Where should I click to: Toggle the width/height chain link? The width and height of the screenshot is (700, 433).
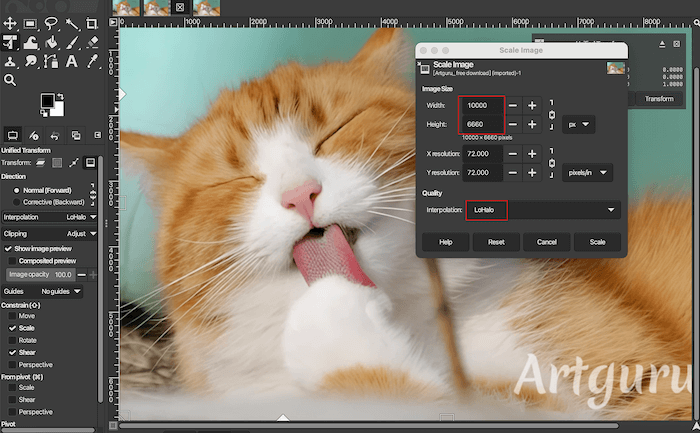point(552,115)
